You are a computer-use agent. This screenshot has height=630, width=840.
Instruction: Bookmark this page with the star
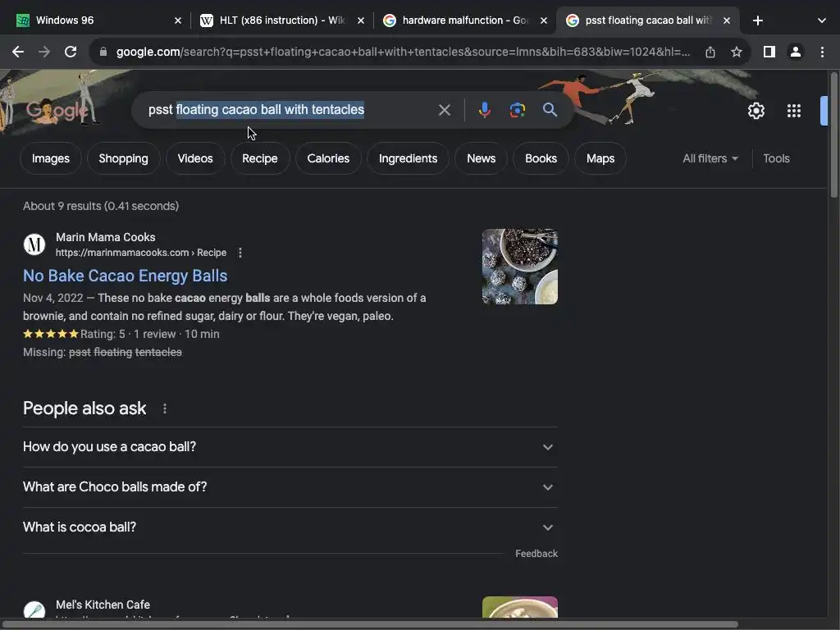tap(737, 52)
